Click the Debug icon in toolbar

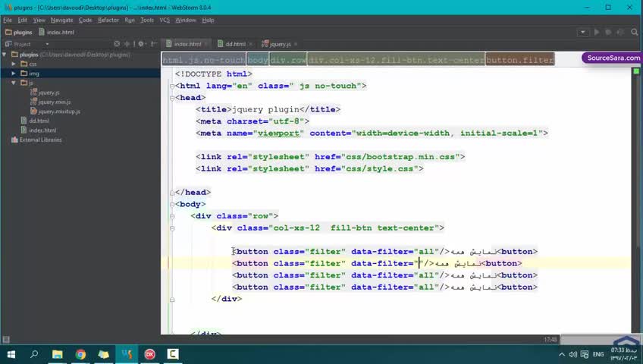point(608,32)
